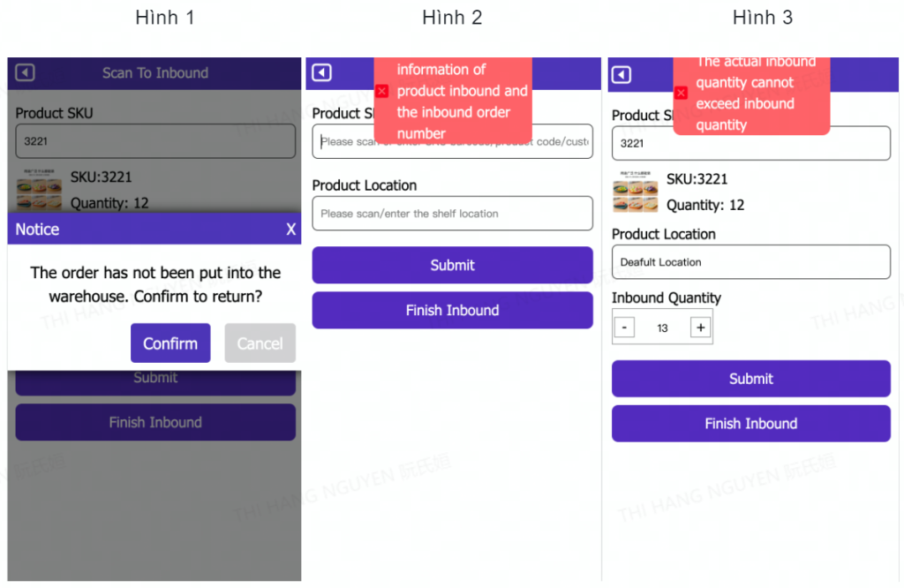
Task: Click the Inbound Quantity value field showing 13
Action: coord(662,328)
